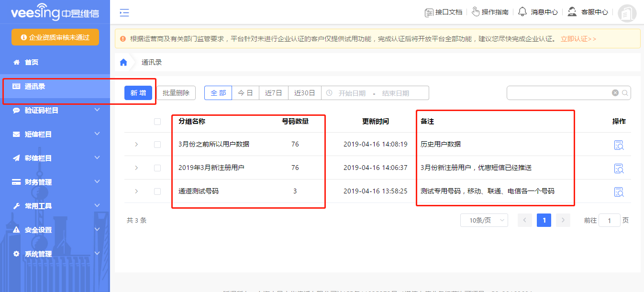Open the user avatar in header
This screenshot has width=644, height=292.
click(x=627, y=14)
